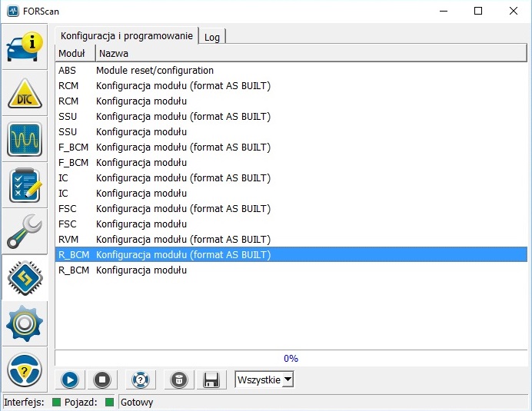Switch to the Log tab
The height and width of the screenshot is (411, 532).
coord(211,37)
